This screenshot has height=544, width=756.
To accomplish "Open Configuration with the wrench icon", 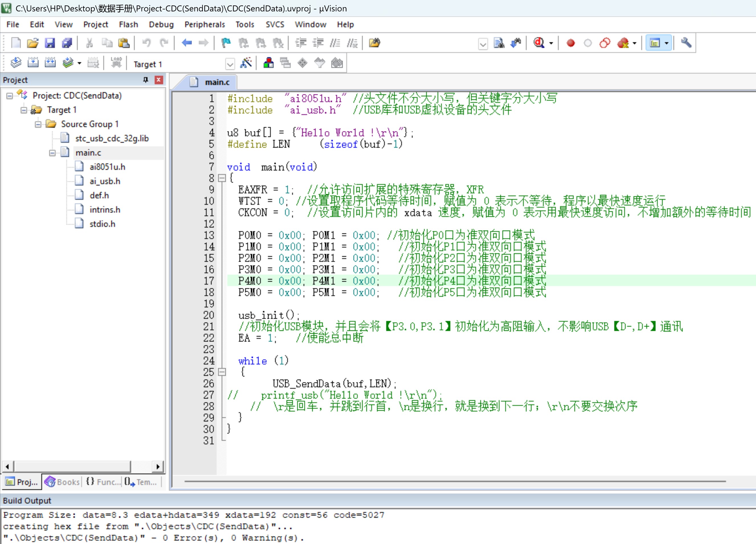I will tap(686, 43).
